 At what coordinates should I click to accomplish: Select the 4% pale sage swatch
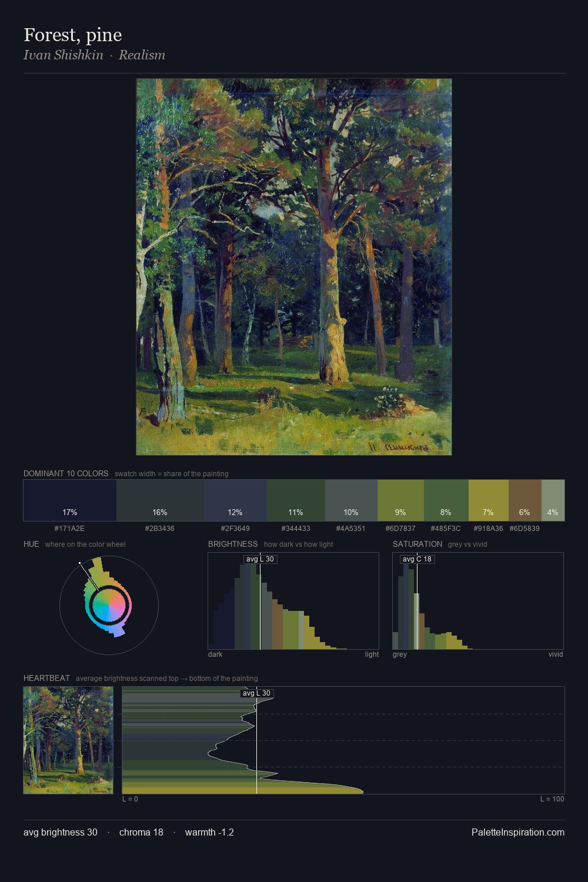[553, 500]
